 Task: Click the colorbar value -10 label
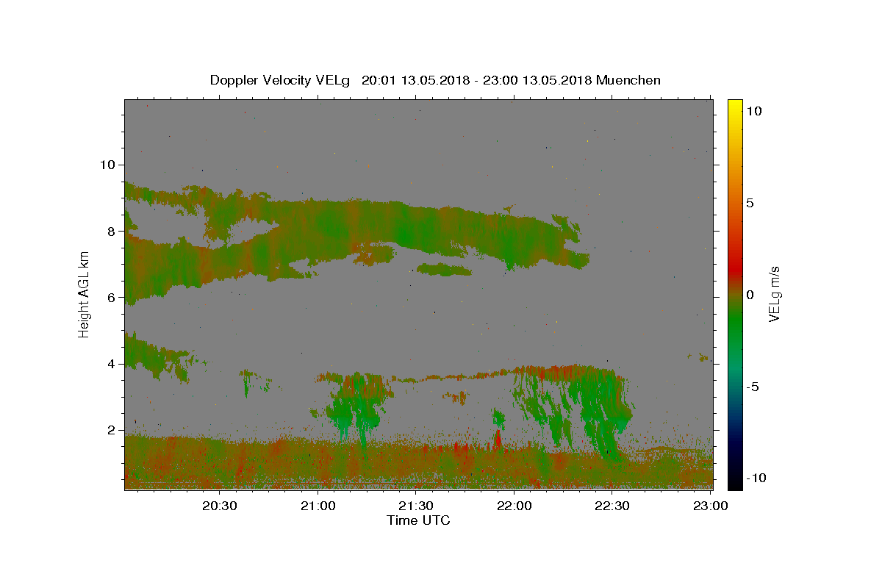click(x=756, y=478)
